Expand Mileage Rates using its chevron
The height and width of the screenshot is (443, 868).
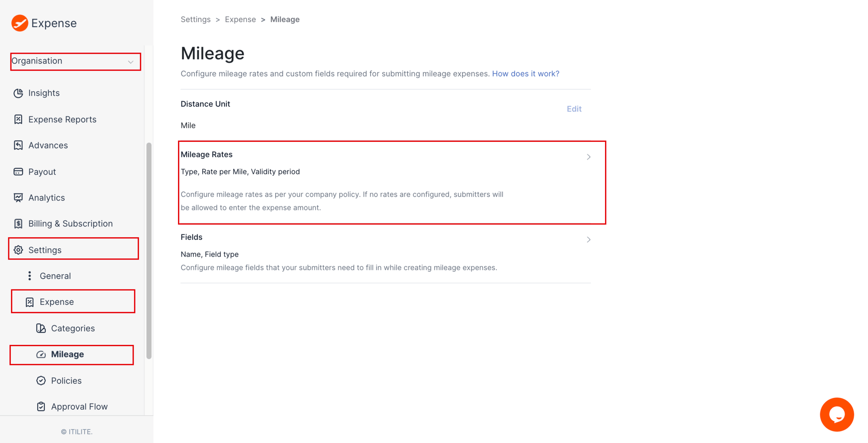[x=589, y=157]
